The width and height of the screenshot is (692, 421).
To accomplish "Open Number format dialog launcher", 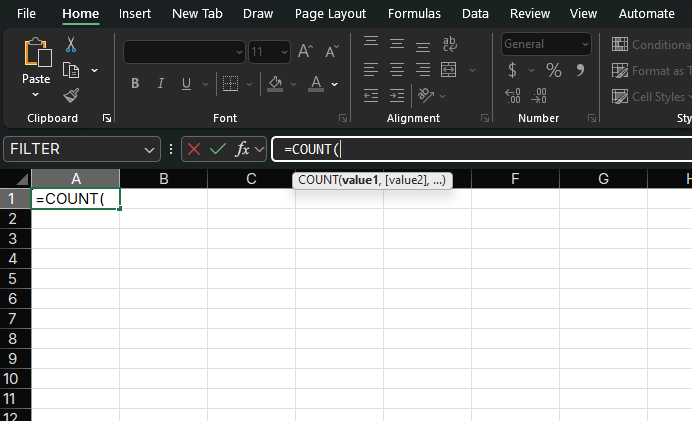I will (592, 118).
